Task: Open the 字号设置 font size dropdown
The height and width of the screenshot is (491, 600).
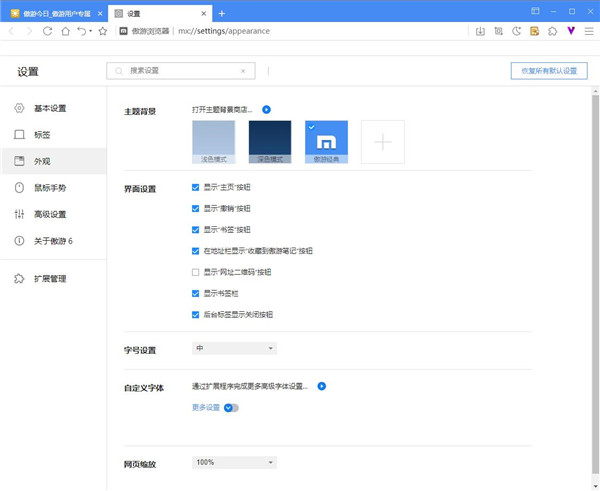Action: [234, 348]
